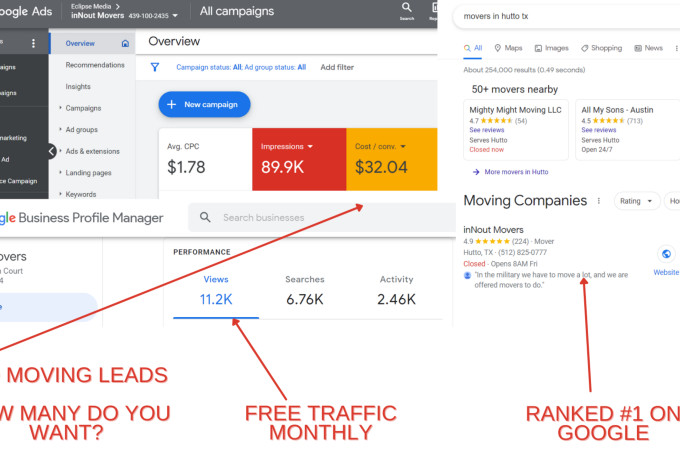Switch to the Activity performance tab
This screenshot has width=680, height=459.
coord(396,290)
